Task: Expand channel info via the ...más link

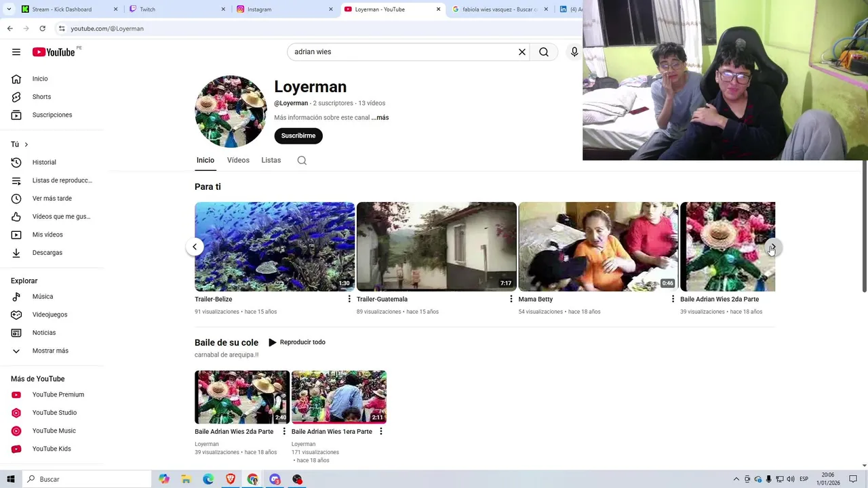Action: click(x=380, y=118)
